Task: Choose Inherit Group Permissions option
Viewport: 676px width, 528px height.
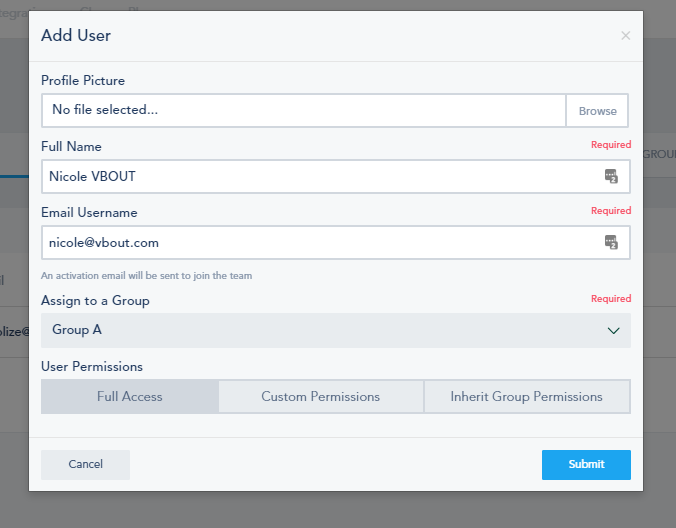Action: click(527, 397)
